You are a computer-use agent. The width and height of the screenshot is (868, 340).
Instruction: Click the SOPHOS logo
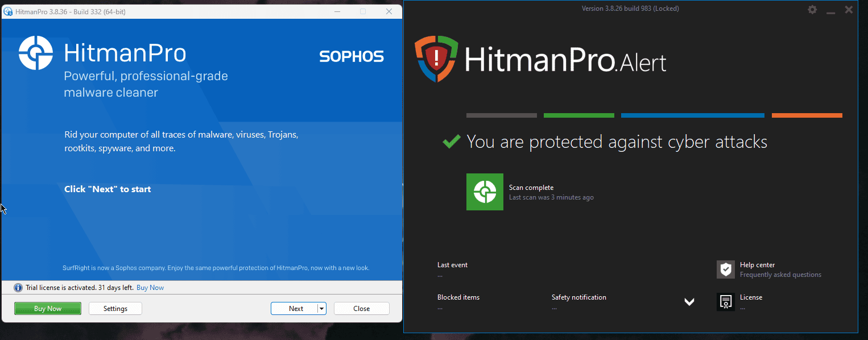pyautogui.click(x=351, y=56)
